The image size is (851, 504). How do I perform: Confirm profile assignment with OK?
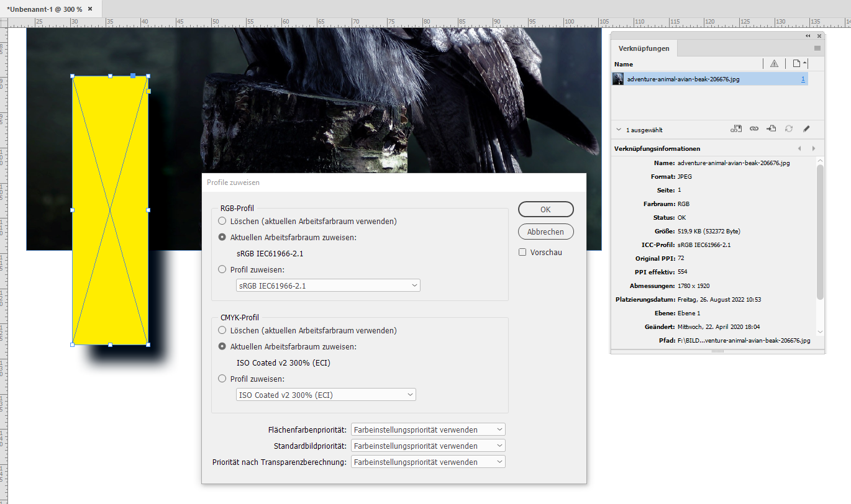545,209
